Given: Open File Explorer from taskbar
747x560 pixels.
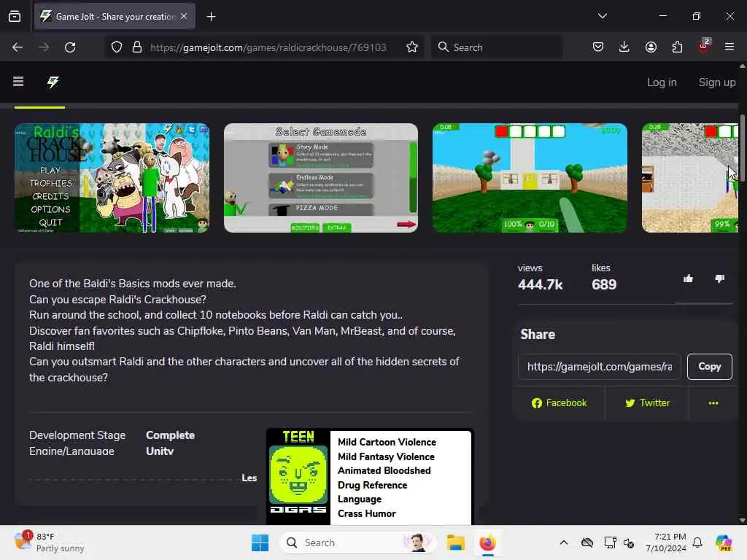Looking at the screenshot, I should click(x=455, y=542).
